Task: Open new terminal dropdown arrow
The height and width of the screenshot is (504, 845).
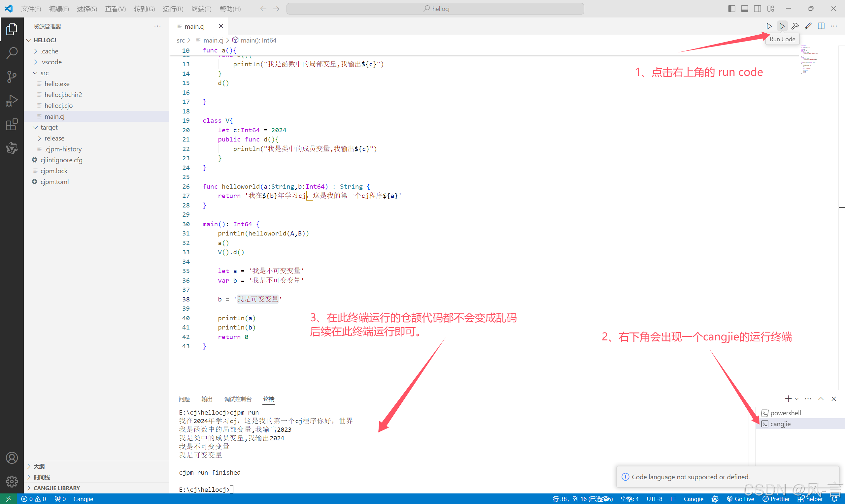Action: (x=796, y=399)
